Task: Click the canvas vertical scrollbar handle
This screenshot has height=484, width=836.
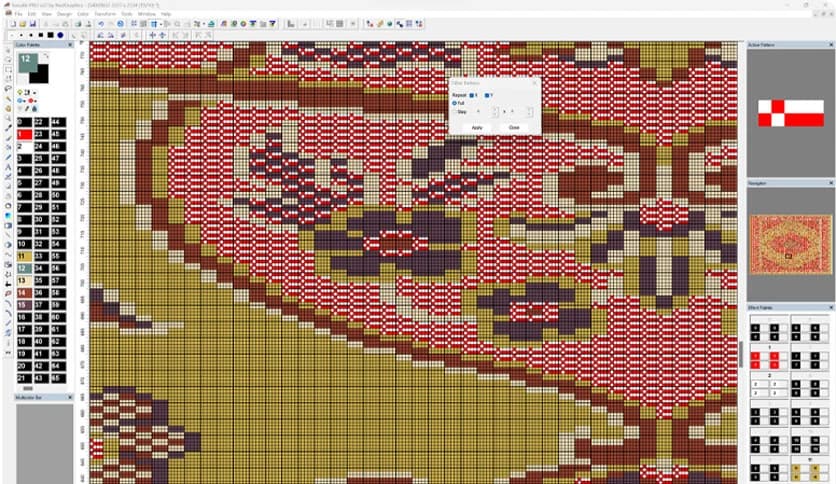Action: 742,354
